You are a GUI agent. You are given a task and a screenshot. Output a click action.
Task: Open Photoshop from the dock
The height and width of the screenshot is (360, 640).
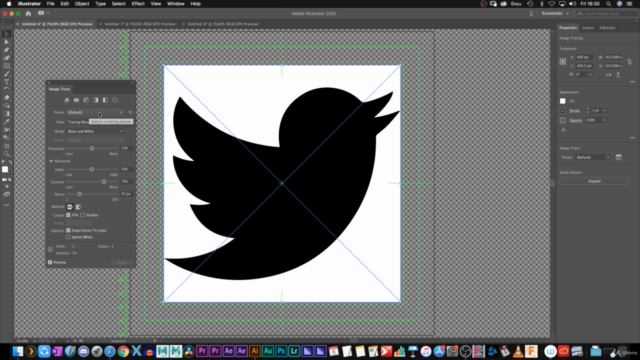281,351
